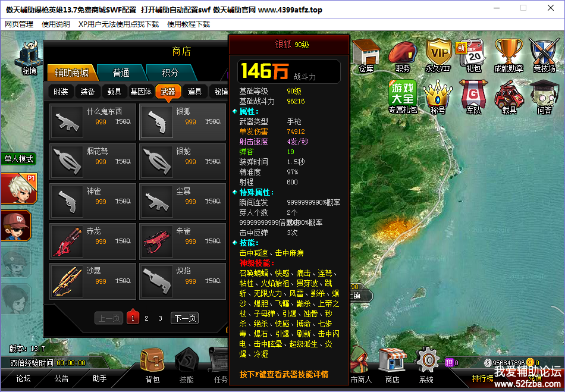This screenshot has height=392, width=565.
Task: Click 下一页 next page button
Action: (185, 318)
